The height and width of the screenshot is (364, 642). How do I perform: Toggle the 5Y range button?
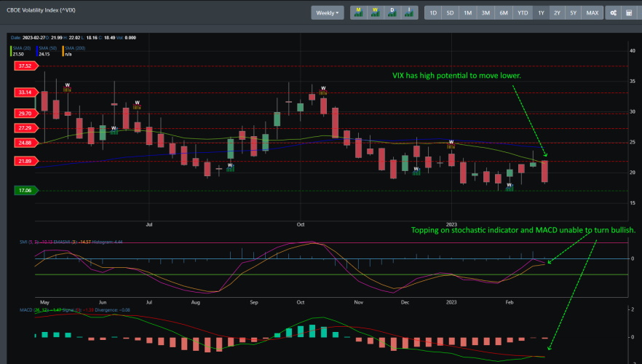click(x=574, y=12)
